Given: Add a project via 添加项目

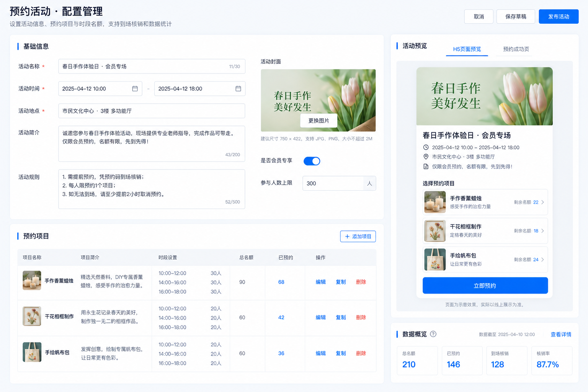Looking at the screenshot, I should (358, 237).
